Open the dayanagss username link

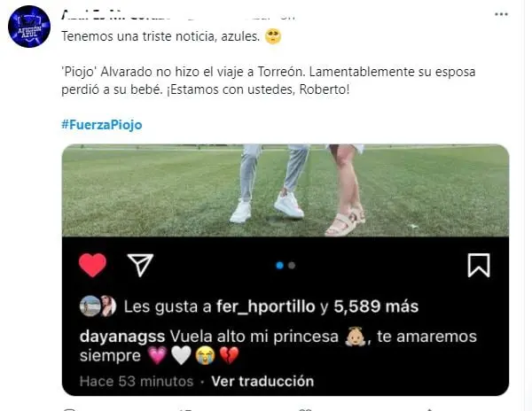[122, 337]
